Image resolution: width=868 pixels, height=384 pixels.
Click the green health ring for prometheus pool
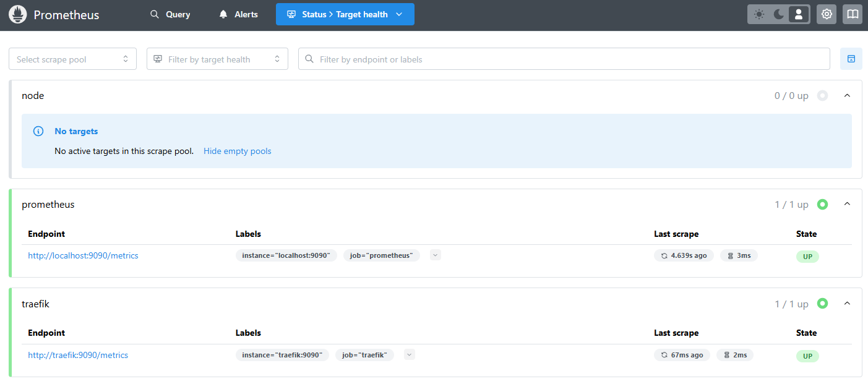click(822, 204)
